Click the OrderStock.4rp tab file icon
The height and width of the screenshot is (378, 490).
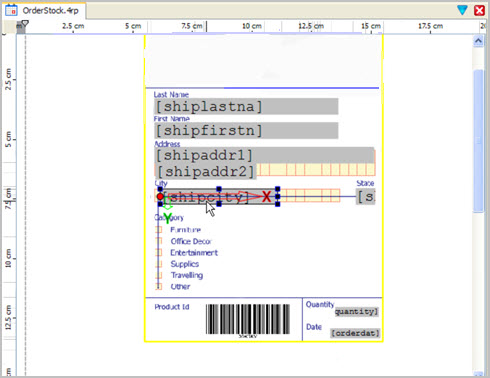[x=11, y=10]
